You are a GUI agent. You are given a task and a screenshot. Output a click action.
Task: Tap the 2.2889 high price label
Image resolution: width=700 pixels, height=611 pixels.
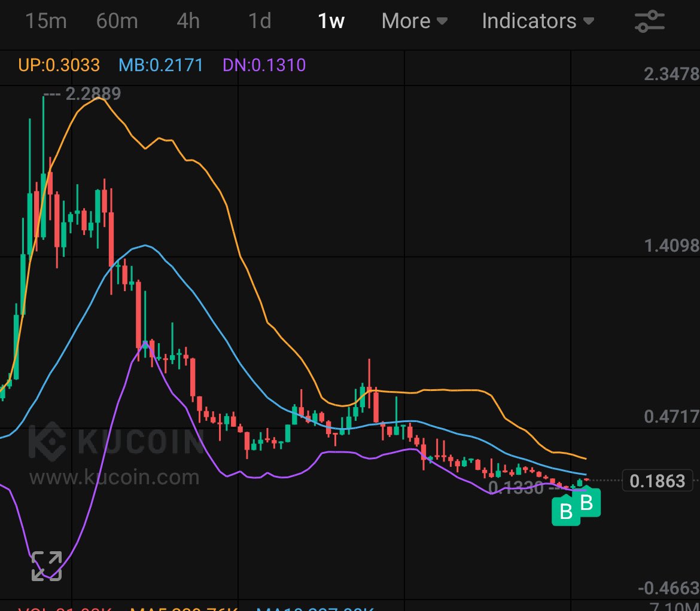(93, 94)
